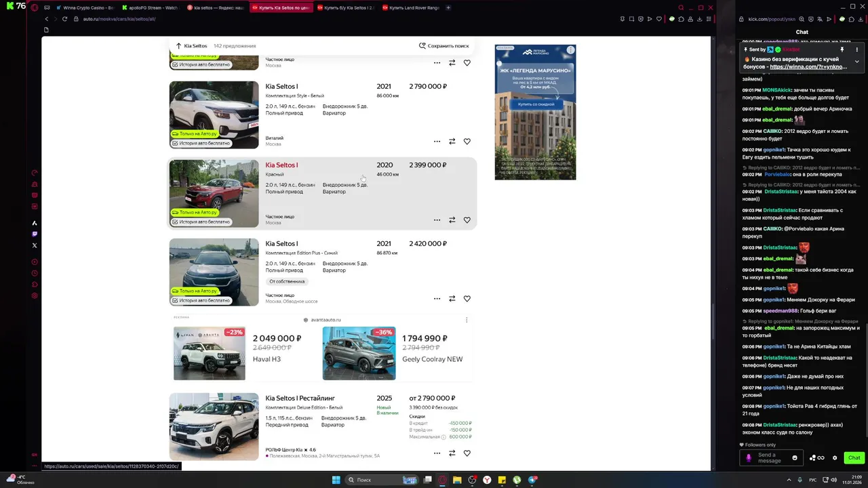The image size is (868, 488).
Task: Open red Kia Seltos photo thumbnail
Action: pyautogui.click(x=214, y=193)
